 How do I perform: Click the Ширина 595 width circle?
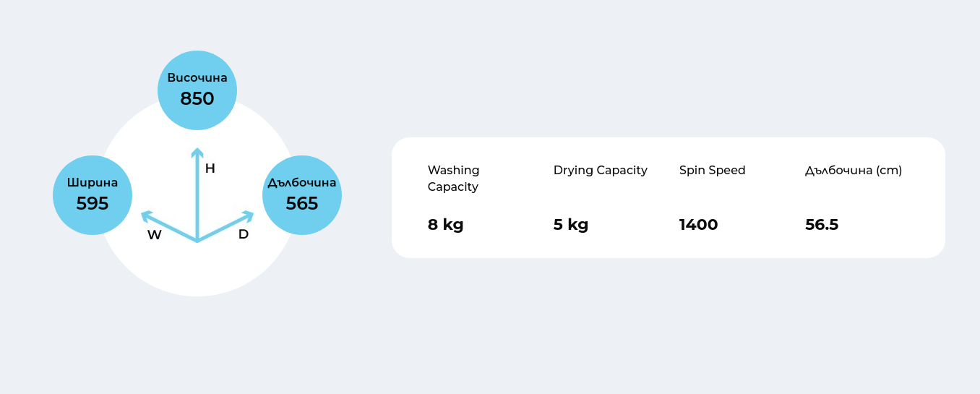point(93,195)
